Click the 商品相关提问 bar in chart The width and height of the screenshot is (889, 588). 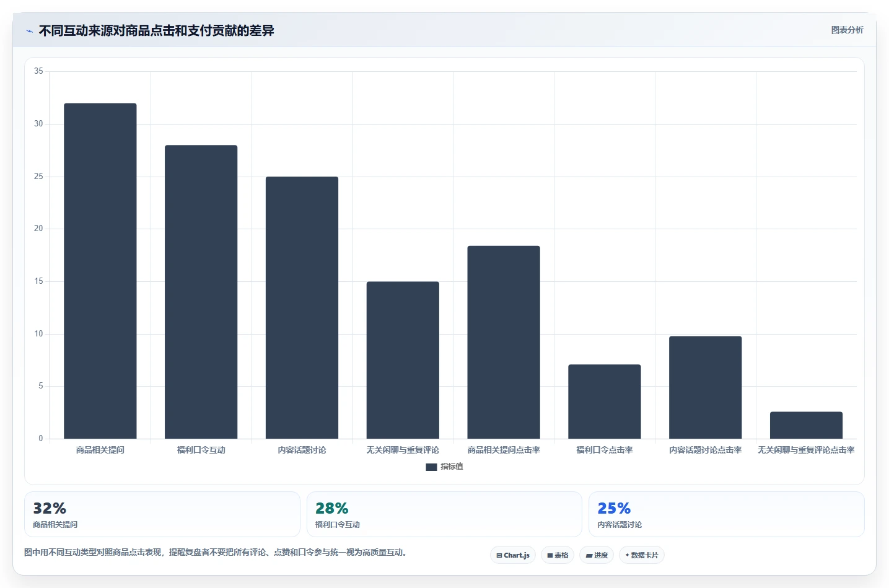pos(100,271)
